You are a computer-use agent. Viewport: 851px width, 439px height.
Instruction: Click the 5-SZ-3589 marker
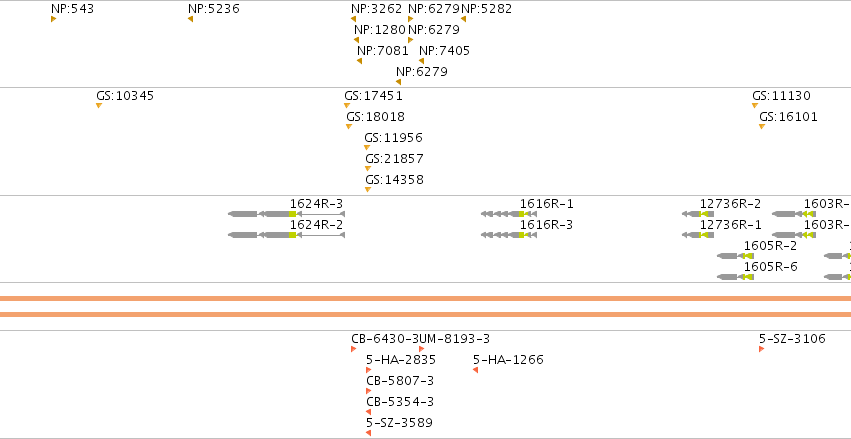pos(369,433)
